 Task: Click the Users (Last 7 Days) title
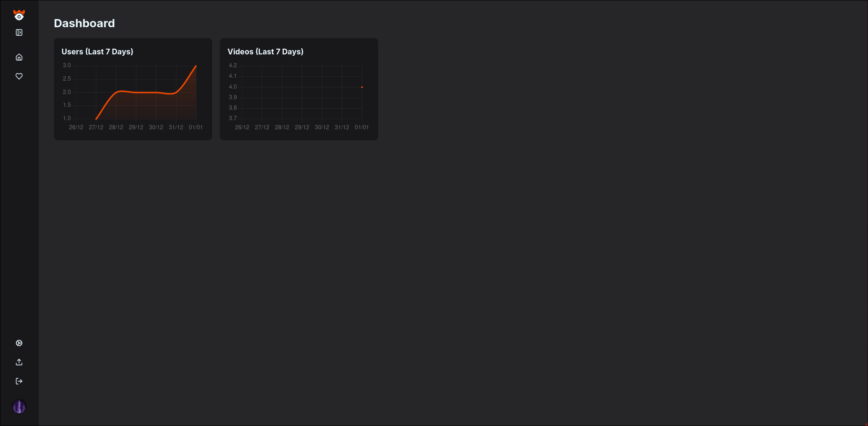[x=97, y=52]
